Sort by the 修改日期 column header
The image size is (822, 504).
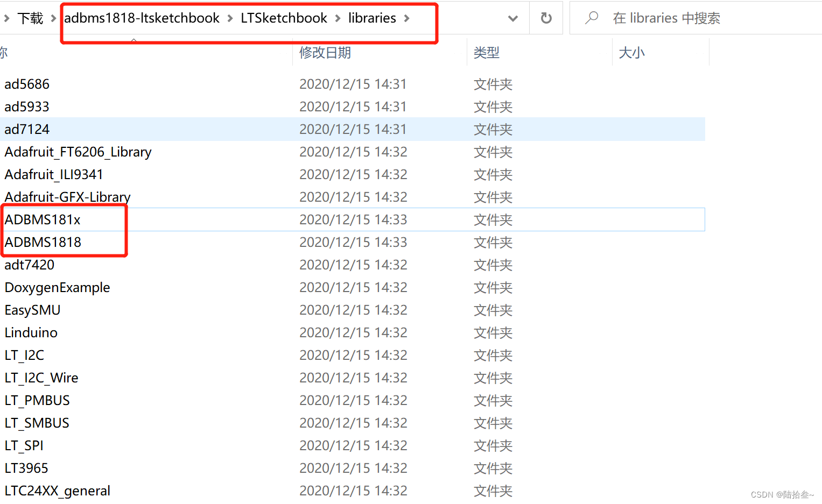(325, 52)
